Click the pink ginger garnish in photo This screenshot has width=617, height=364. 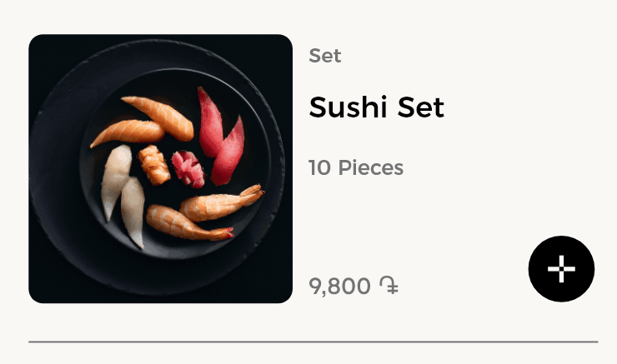point(188,168)
